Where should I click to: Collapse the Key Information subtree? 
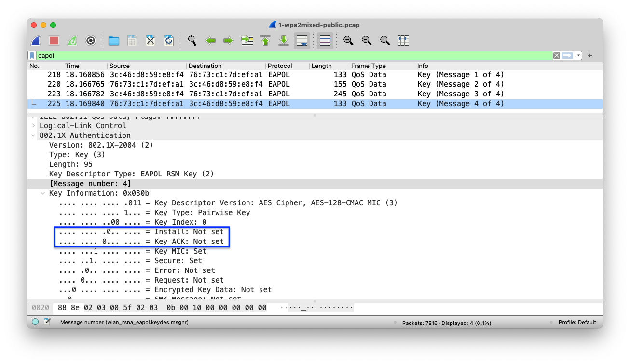pyautogui.click(x=43, y=193)
